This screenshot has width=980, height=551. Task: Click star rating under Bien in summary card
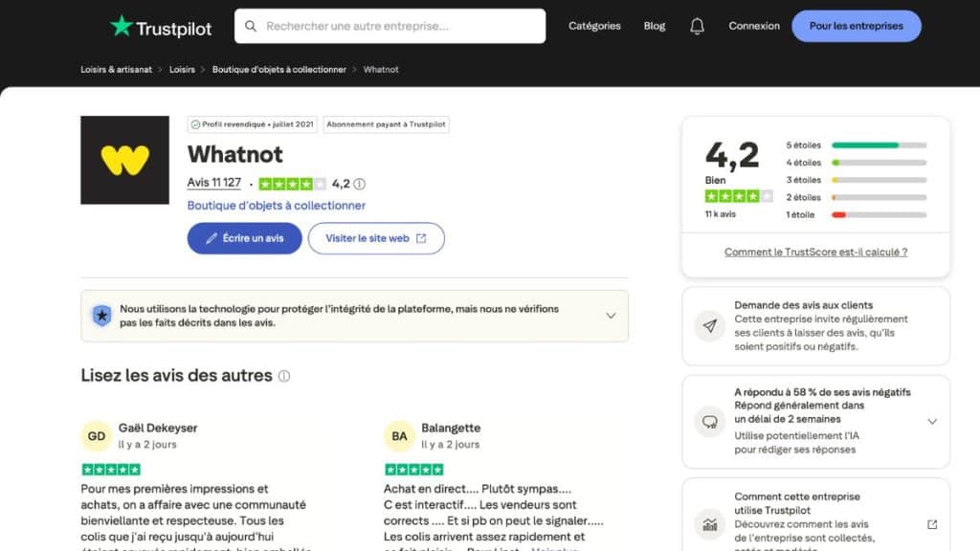click(739, 196)
